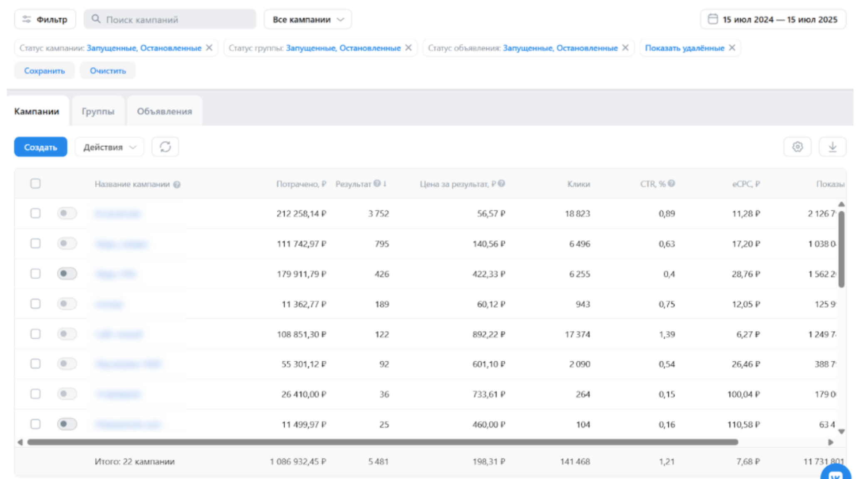The height and width of the screenshot is (479, 868).
Task: Expand the Все кампании dropdown
Action: [x=308, y=20]
